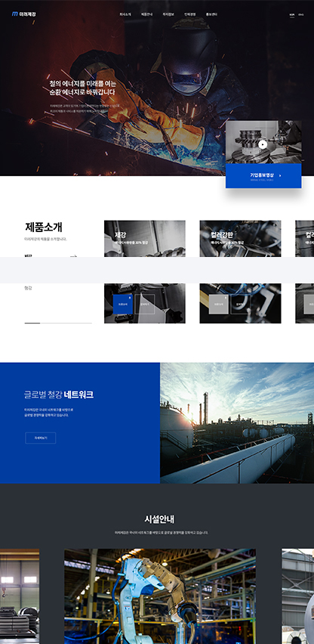Select the robot arm facility image
Screen dimensions: 314x644
point(160,596)
